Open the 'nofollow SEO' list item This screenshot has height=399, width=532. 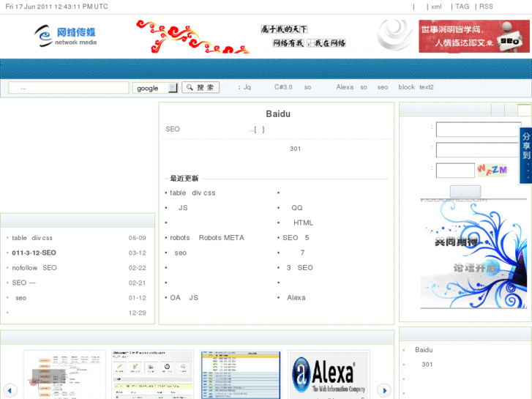34,268
